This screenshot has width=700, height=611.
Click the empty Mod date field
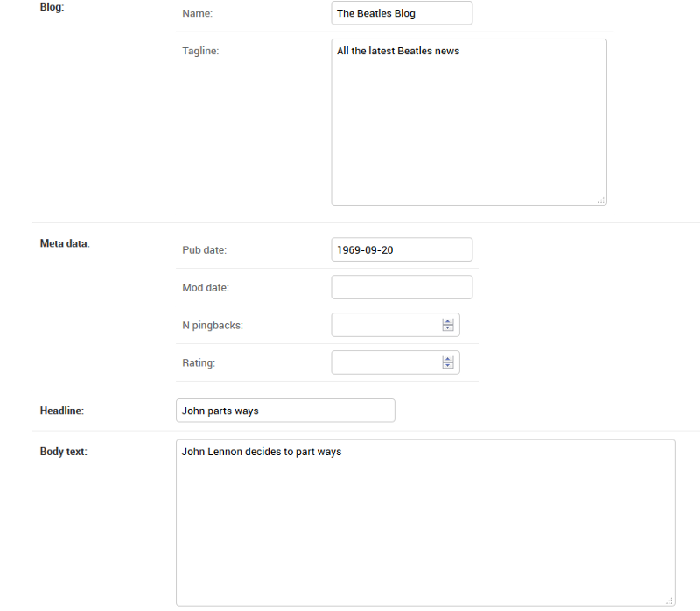click(402, 287)
